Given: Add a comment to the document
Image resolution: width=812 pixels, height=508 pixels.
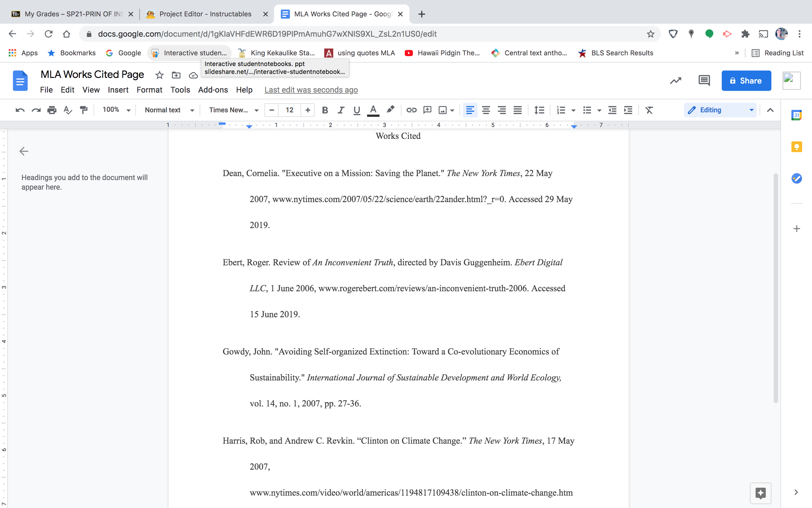Looking at the screenshot, I should point(427,110).
